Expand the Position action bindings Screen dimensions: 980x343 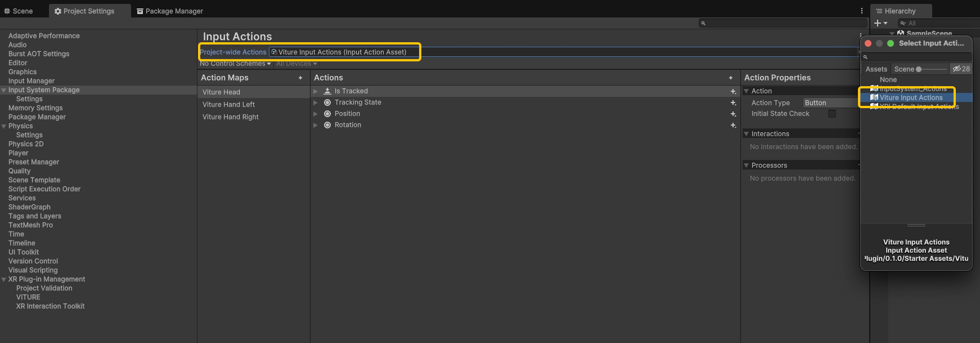[x=316, y=114]
